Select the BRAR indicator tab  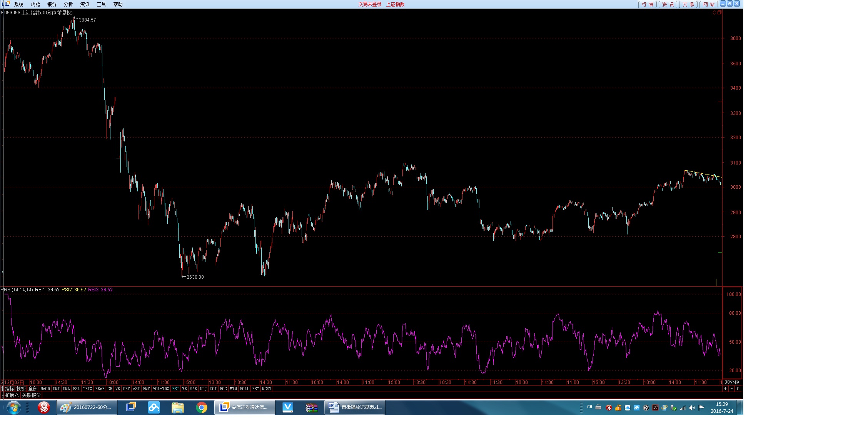click(100, 389)
